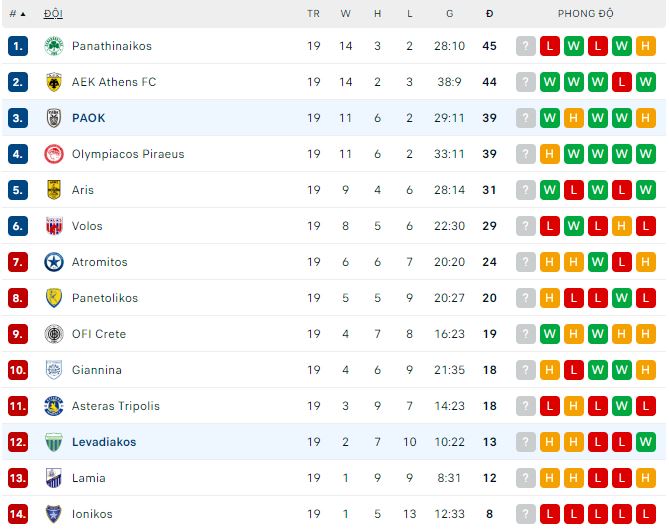Click the Lamia team name
The height and width of the screenshot is (531, 669).
coord(89,478)
